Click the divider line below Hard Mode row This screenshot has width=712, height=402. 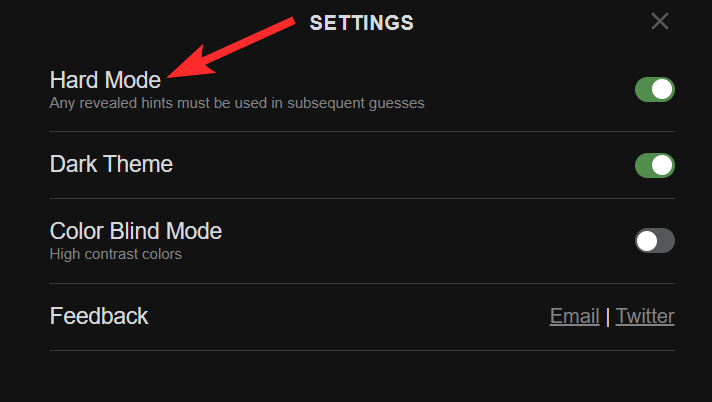click(362, 131)
